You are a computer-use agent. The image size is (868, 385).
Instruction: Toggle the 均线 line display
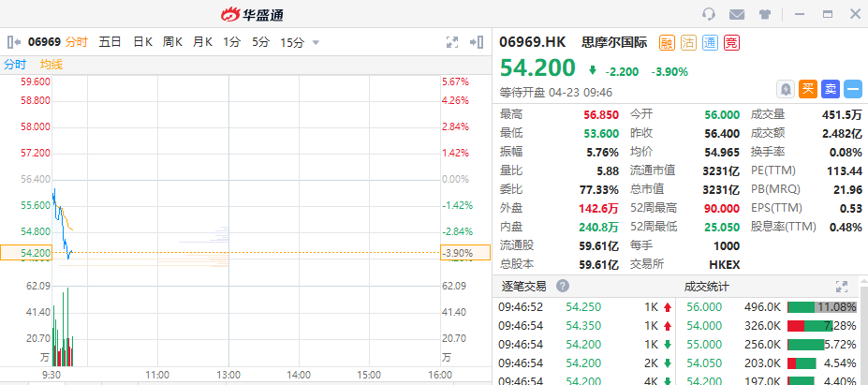(51, 65)
